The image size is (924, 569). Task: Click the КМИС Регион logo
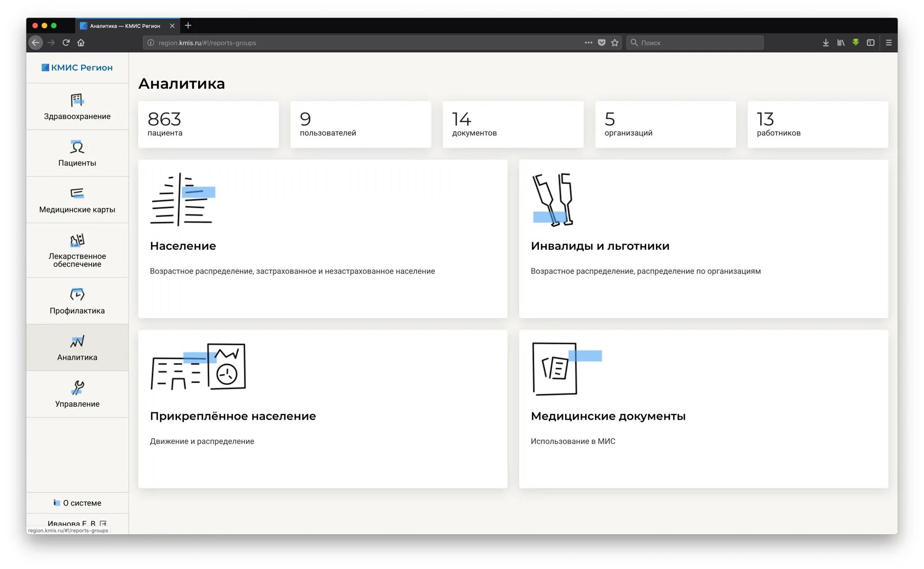coord(77,68)
